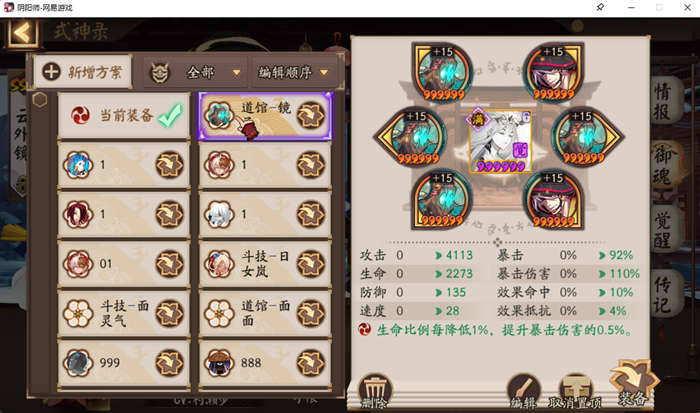
Task: Click the equip icon on preset 999
Action: coord(169,363)
